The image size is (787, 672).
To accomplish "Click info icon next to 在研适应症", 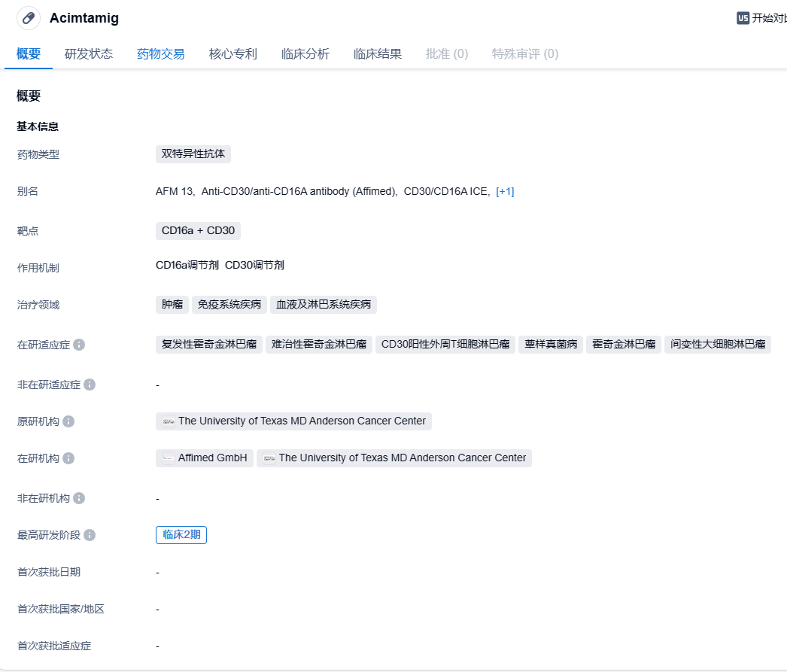I will pyautogui.click(x=79, y=345).
